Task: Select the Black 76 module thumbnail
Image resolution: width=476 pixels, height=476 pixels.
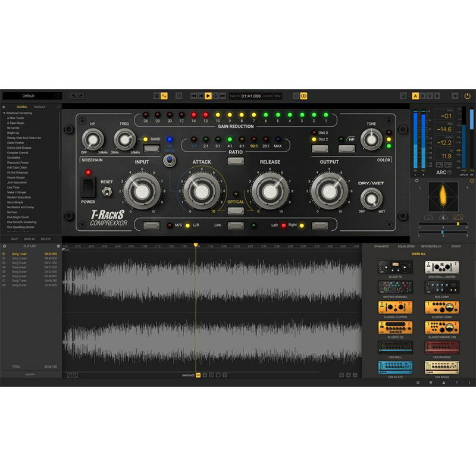Action: point(395,268)
